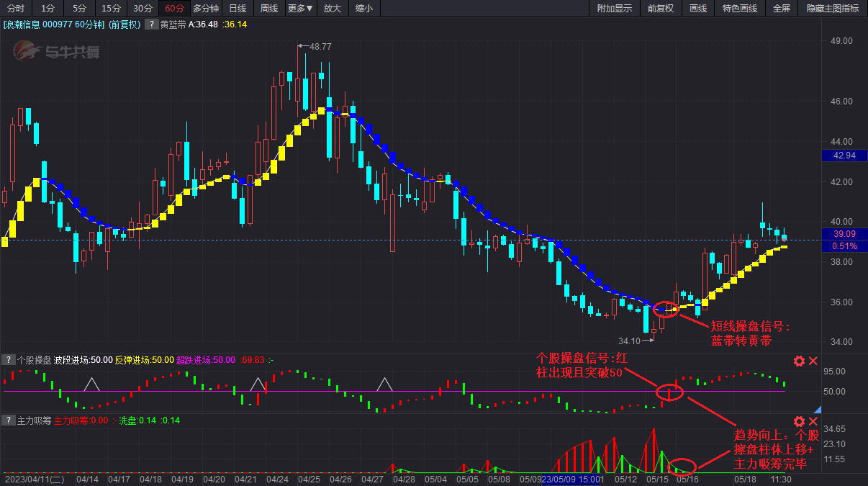Close the 个股操盘 indicator panel
The height and width of the screenshot is (486, 868).
pyautogui.click(x=813, y=361)
